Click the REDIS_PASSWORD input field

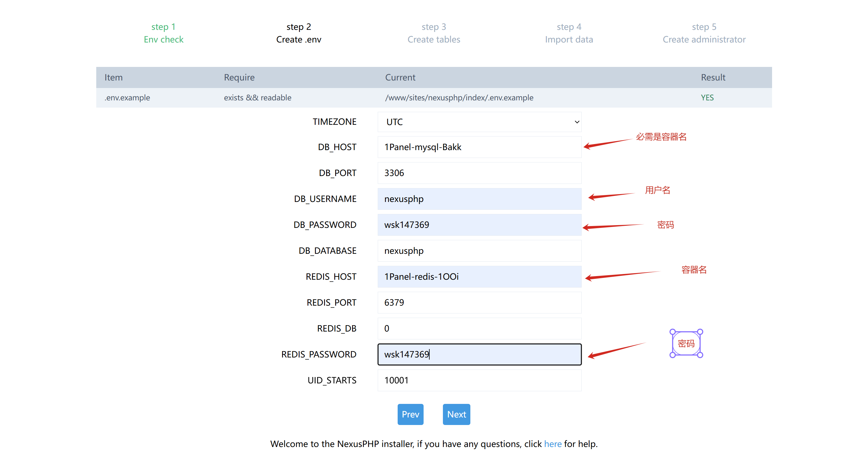point(479,354)
